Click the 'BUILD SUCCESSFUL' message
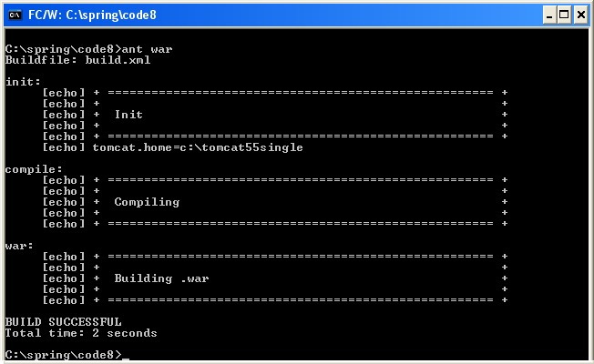The height and width of the screenshot is (364, 594). 63,322
